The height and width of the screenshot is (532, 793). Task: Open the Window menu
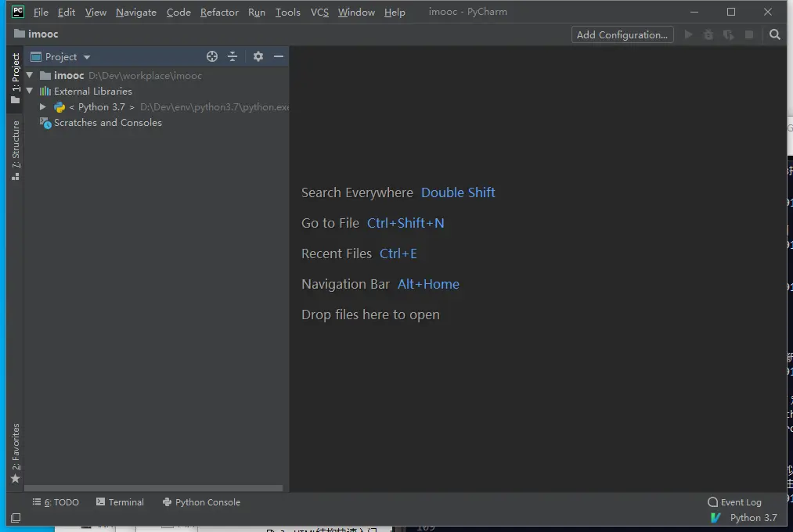(356, 12)
